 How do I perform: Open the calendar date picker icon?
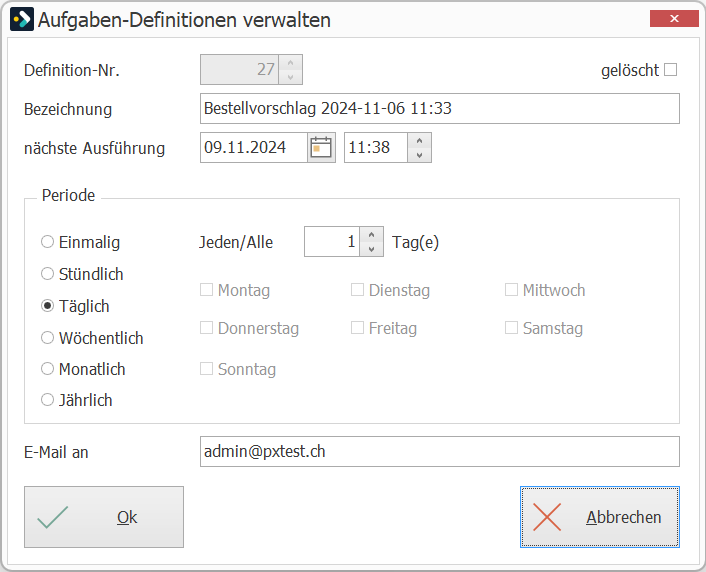tap(321, 147)
